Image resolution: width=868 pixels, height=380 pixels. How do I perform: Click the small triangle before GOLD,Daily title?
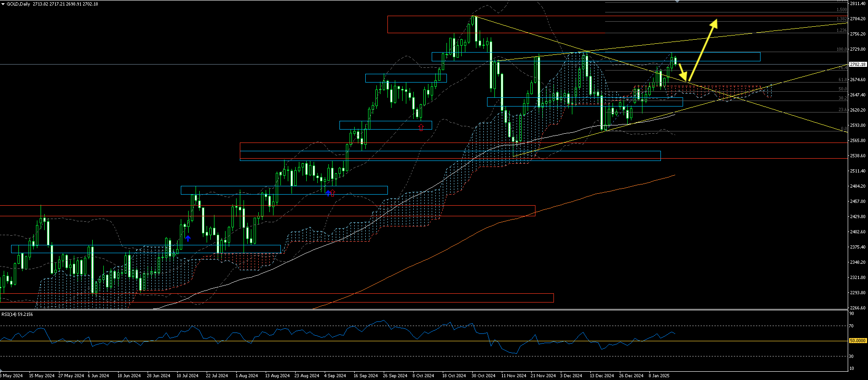3,4
